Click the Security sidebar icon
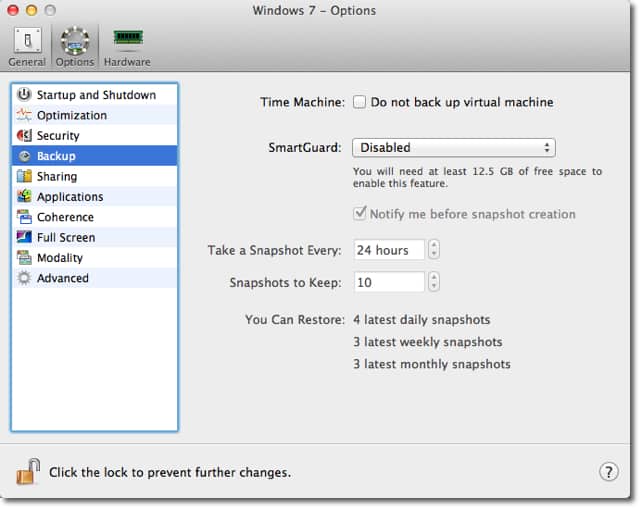The width and height of the screenshot is (640, 508). [x=24, y=135]
